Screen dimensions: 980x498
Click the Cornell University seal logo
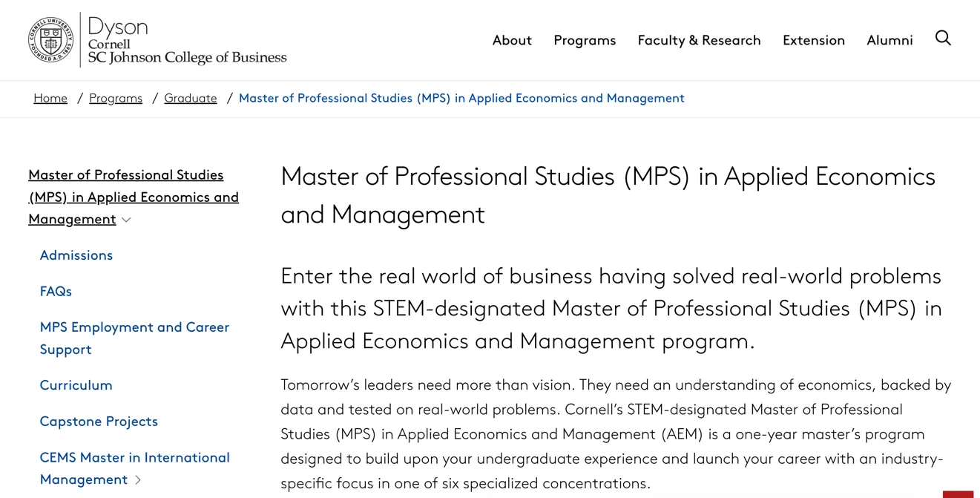pos(50,40)
